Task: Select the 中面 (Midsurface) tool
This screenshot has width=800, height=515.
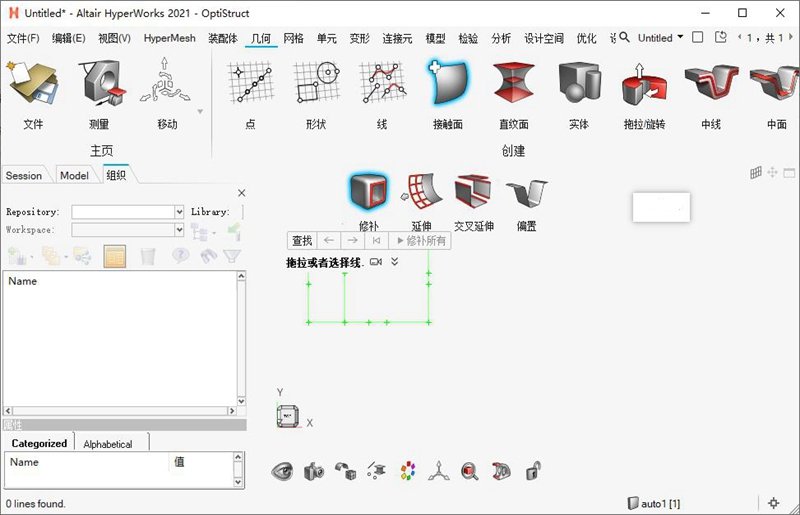Action: (x=775, y=83)
